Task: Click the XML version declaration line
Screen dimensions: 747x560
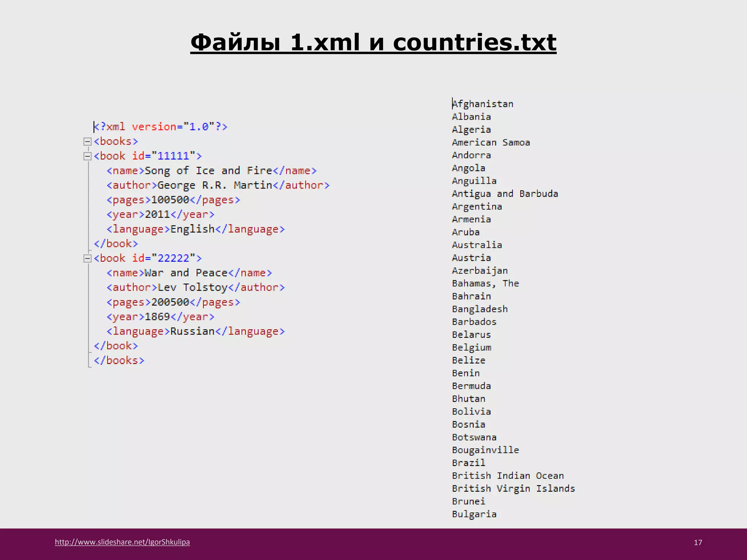Action: tap(160, 127)
